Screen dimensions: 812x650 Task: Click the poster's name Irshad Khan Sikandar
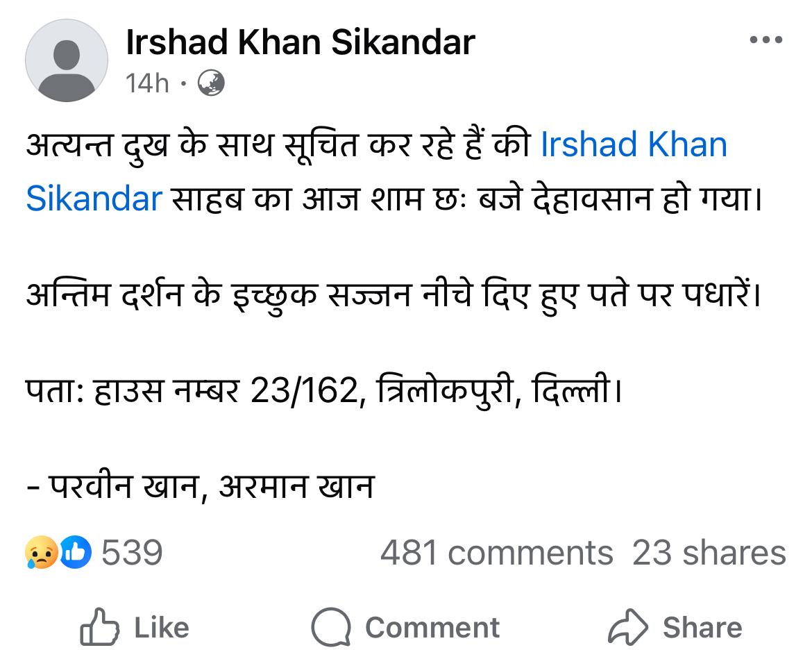click(x=298, y=42)
